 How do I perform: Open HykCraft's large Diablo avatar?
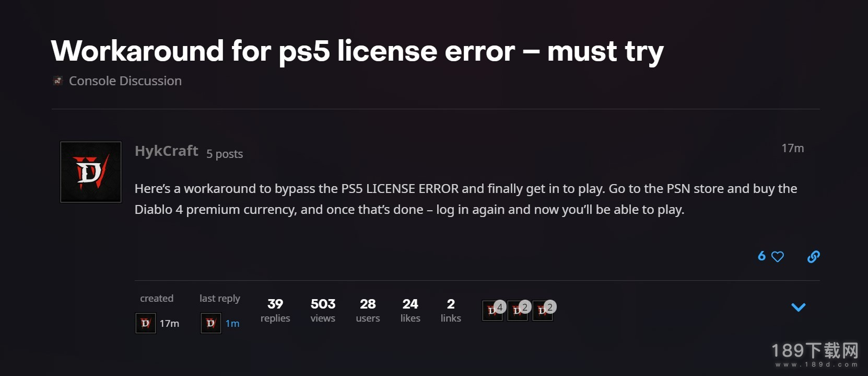coord(91,172)
